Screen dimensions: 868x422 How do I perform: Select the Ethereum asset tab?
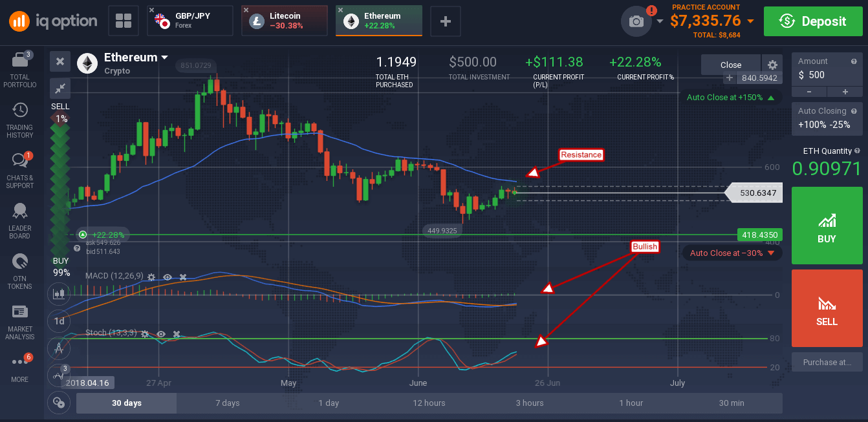379,21
